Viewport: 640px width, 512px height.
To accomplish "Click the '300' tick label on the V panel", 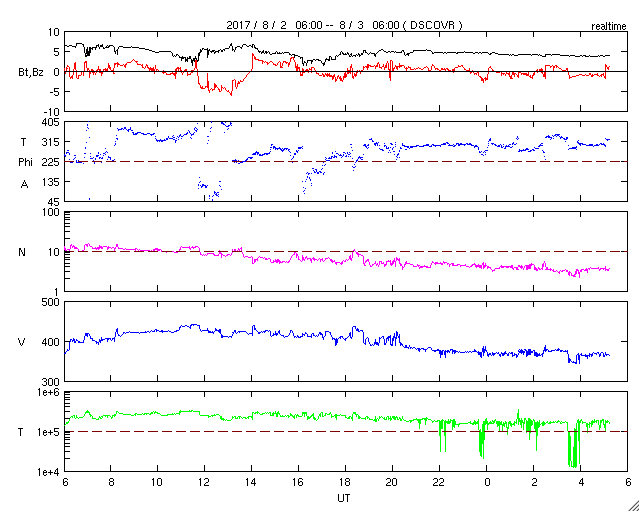I will tap(51, 381).
